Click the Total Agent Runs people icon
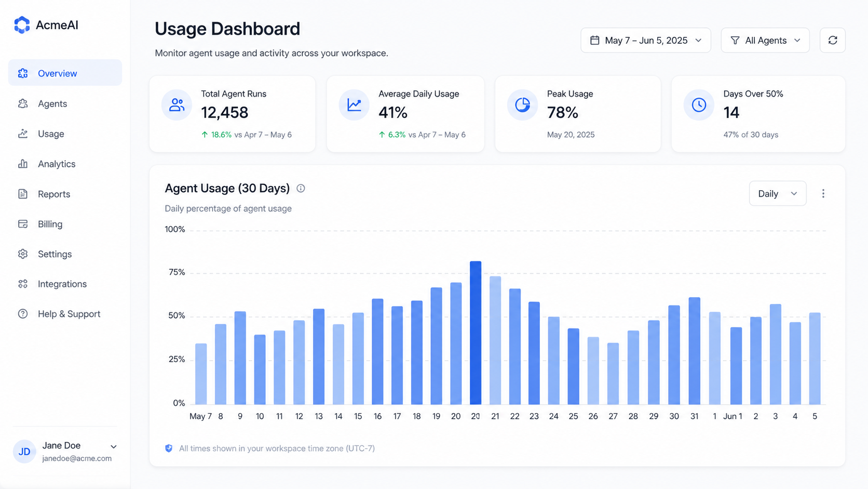This screenshot has height=489, width=868. [177, 105]
